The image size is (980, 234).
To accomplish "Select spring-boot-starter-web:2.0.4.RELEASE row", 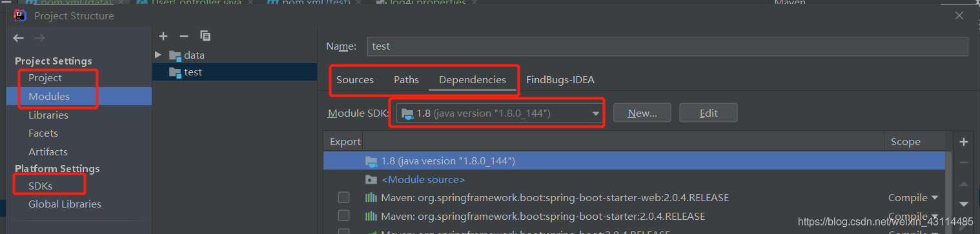I will point(634,197).
